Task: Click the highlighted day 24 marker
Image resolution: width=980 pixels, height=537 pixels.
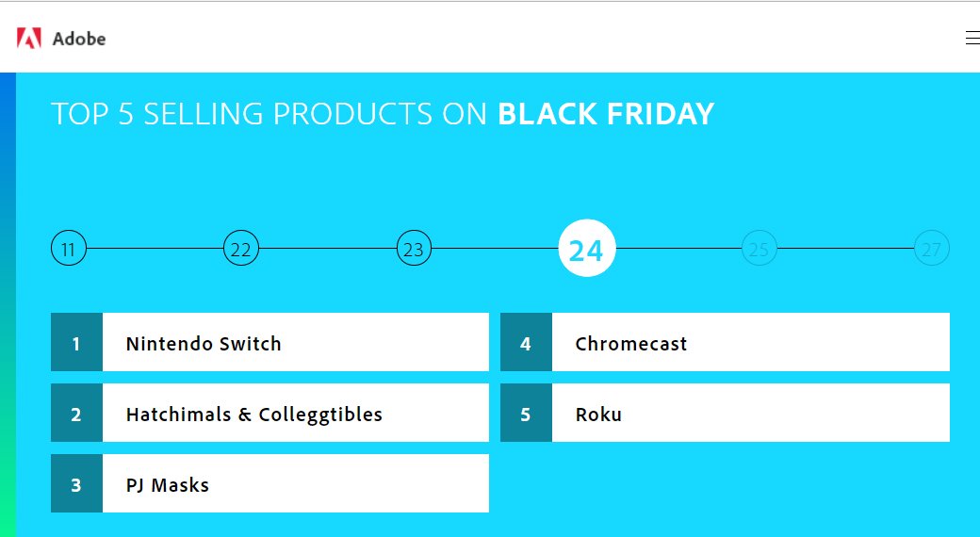Action: tap(587, 248)
